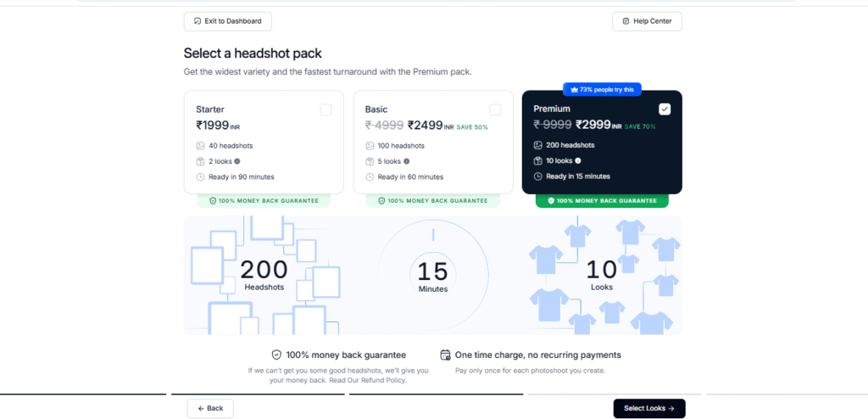The width and height of the screenshot is (868, 419).
Task: Click the 200 Headshots graphic number
Action: click(264, 270)
